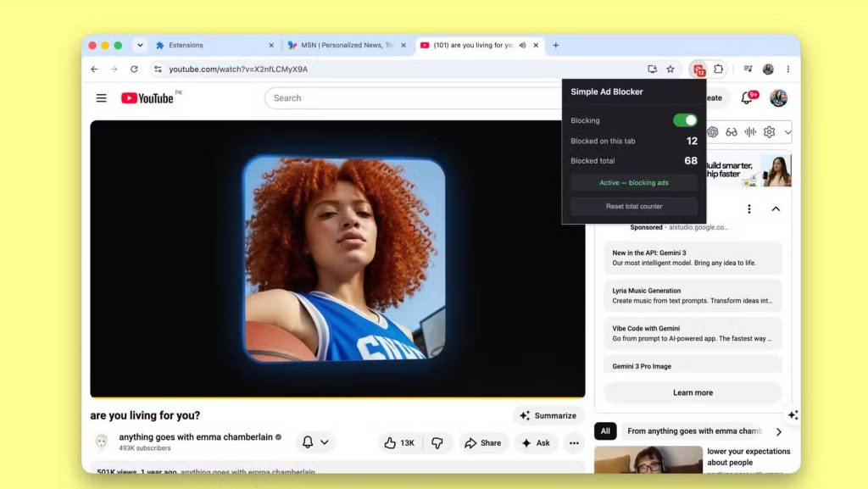The image size is (868, 489).
Task: Click the install app icon in address bar
Action: (652, 69)
